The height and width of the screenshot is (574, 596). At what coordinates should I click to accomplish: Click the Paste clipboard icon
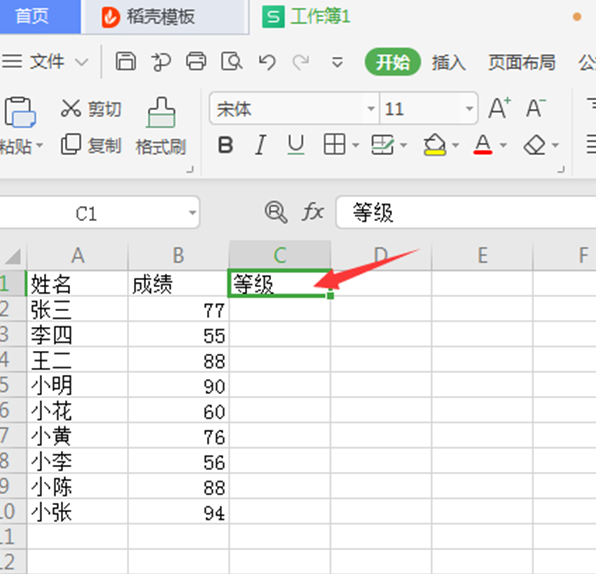[20, 112]
